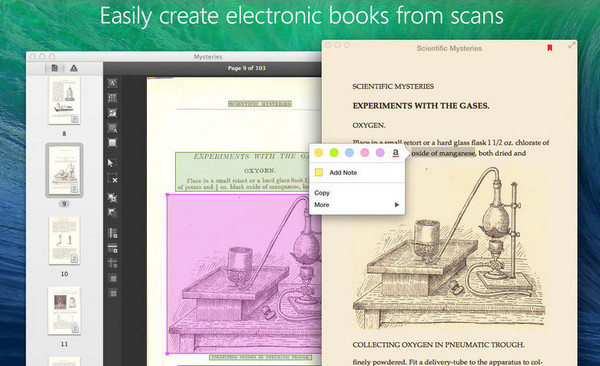This screenshot has width=600, height=366.
Task: Click the split table cells tool
Action: pos(112,293)
